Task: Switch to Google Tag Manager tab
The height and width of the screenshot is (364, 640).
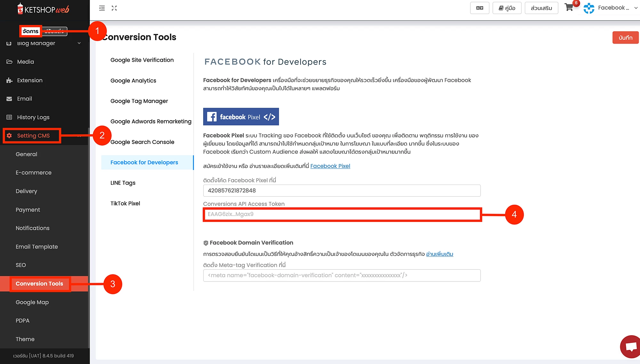Action: click(x=139, y=101)
